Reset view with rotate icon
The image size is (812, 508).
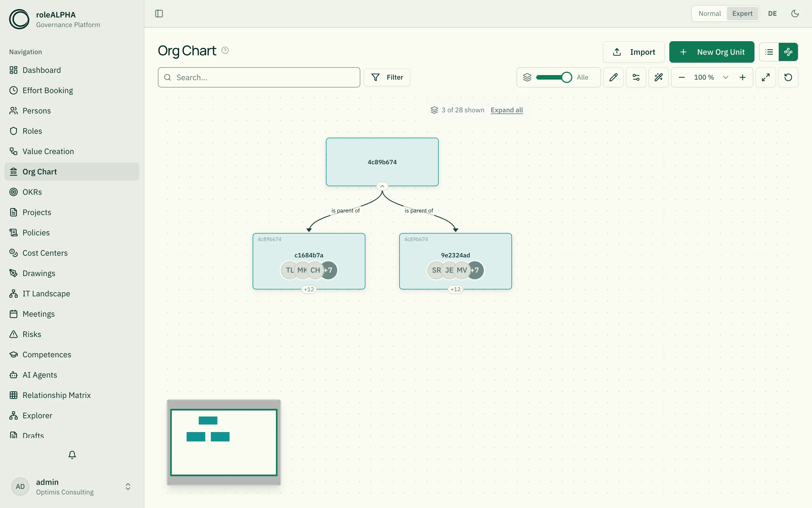[x=788, y=77]
